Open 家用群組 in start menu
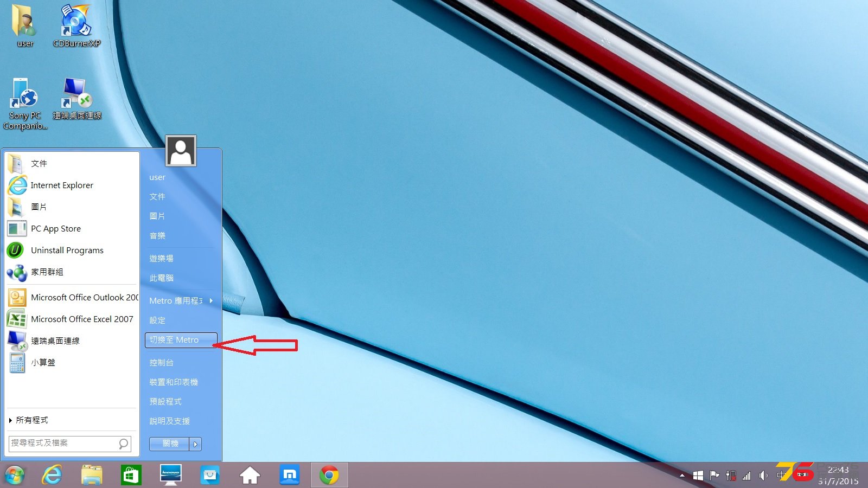The image size is (868, 488). click(x=72, y=272)
